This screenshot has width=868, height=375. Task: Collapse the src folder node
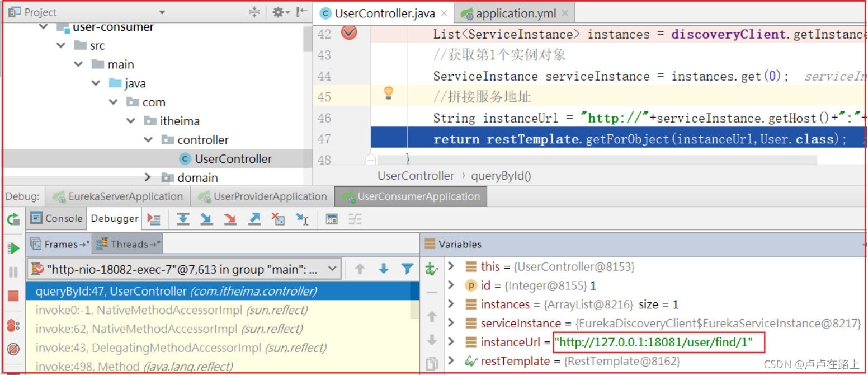61,45
